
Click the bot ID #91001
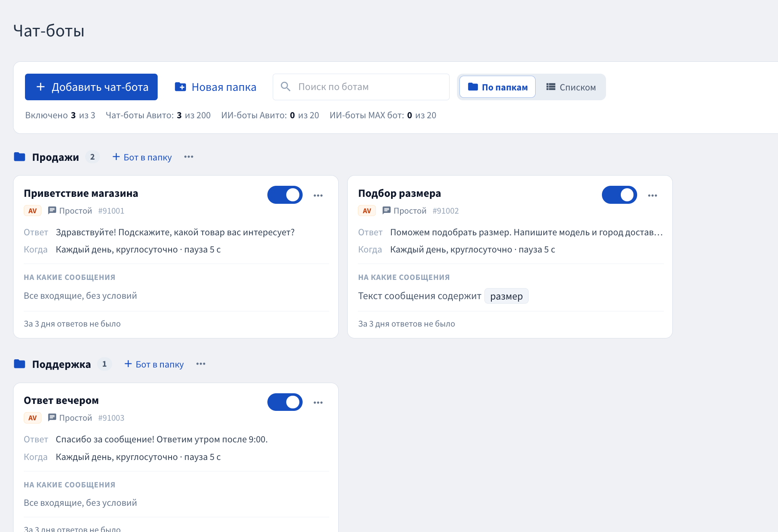coord(111,211)
